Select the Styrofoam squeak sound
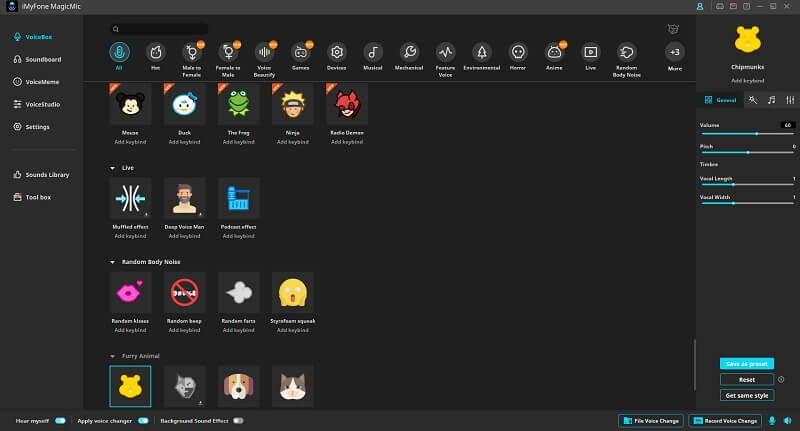The height and width of the screenshot is (431, 800). coord(292,293)
